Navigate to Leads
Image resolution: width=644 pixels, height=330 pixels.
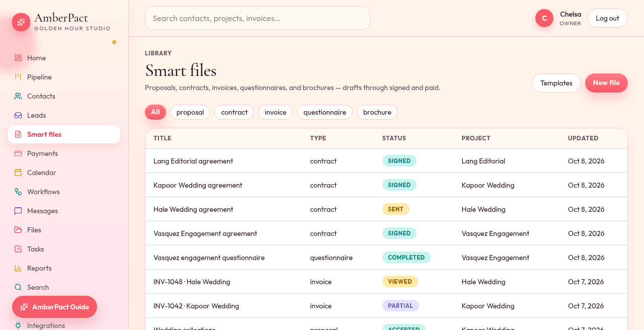(64, 115)
